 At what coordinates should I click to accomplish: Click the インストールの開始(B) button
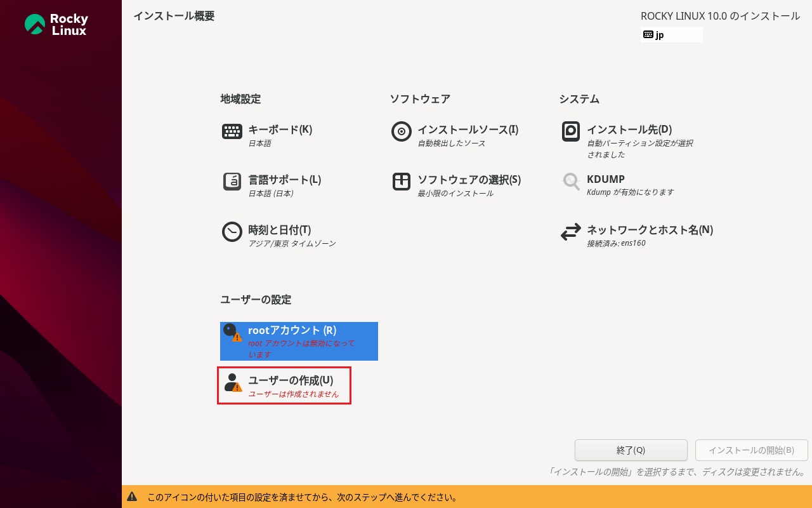pyautogui.click(x=752, y=450)
